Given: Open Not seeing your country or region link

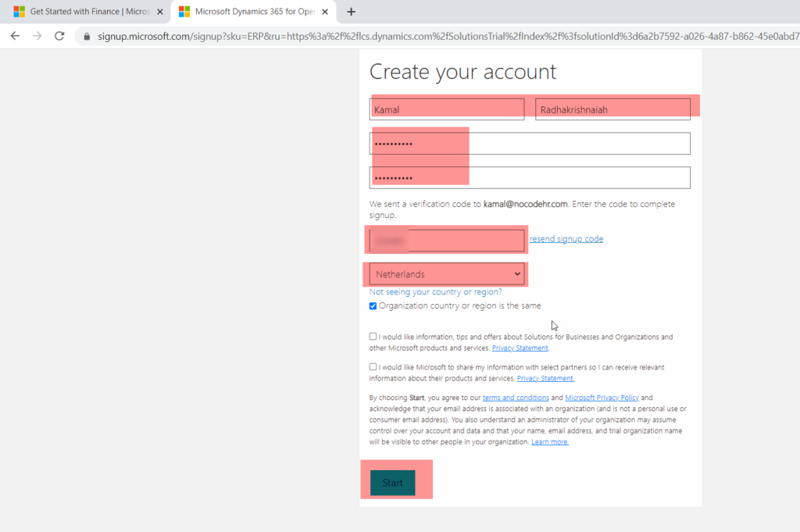Looking at the screenshot, I should click(436, 291).
